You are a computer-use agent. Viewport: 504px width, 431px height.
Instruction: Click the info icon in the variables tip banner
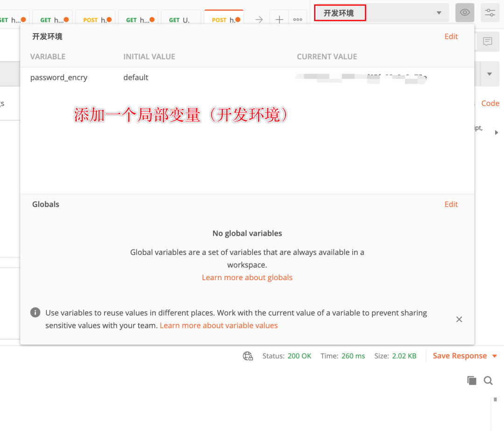[35, 312]
